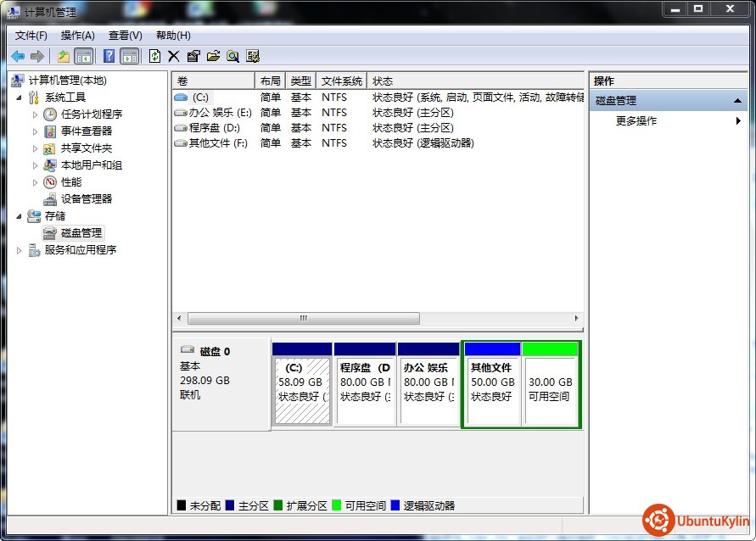Click the 状态 column header
The image size is (756, 541).
tap(383, 81)
